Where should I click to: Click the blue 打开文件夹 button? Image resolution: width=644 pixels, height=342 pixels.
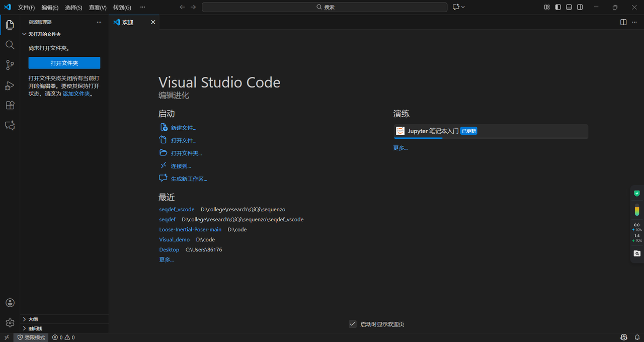coord(64,63)
